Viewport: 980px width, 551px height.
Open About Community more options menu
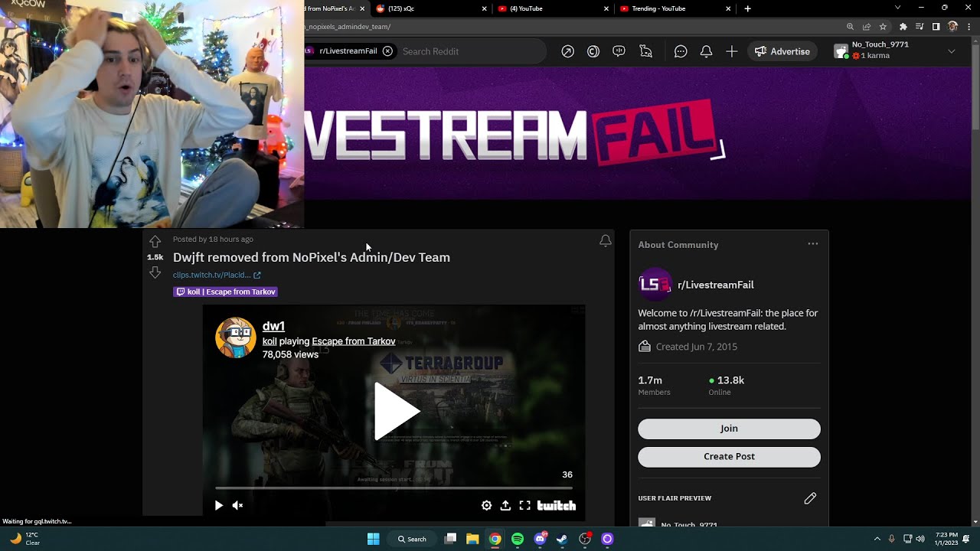[812, 244]
